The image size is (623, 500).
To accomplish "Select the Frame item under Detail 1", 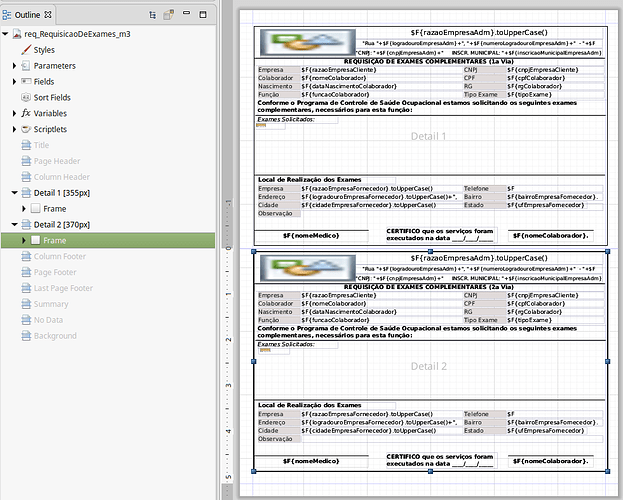I will (54, 209).
